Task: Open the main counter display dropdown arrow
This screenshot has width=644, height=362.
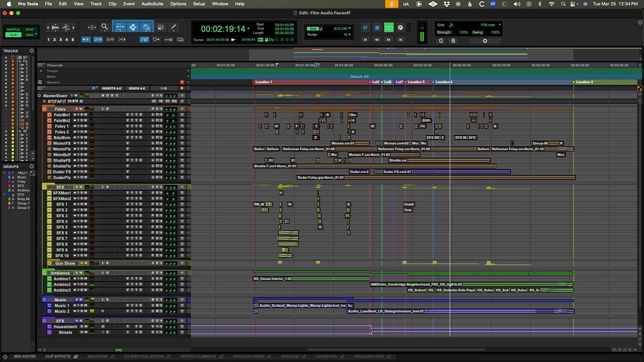Action: (x=248, y=27)
